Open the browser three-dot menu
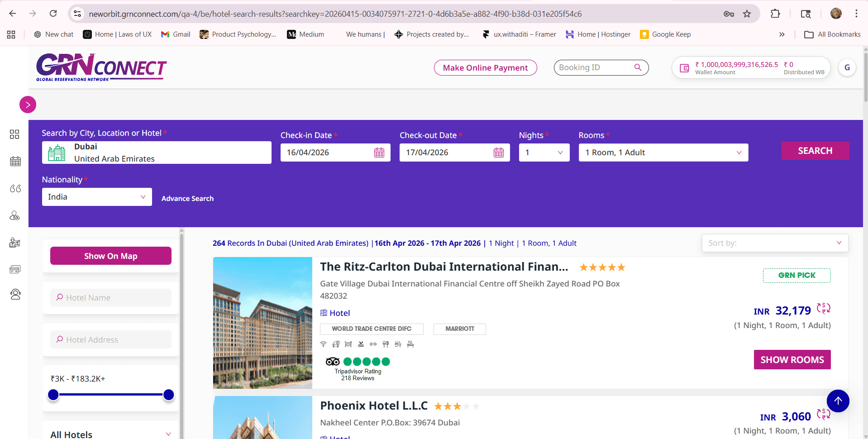The height and width of the screenshot is (439, 868). click(856, 14)
